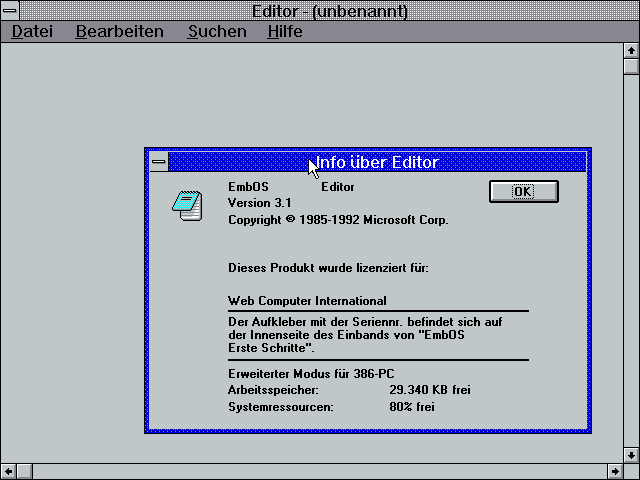Open the info dialog's control menu box
The width and height of the screenshot is (640, 480).
[x=159, y=162]
